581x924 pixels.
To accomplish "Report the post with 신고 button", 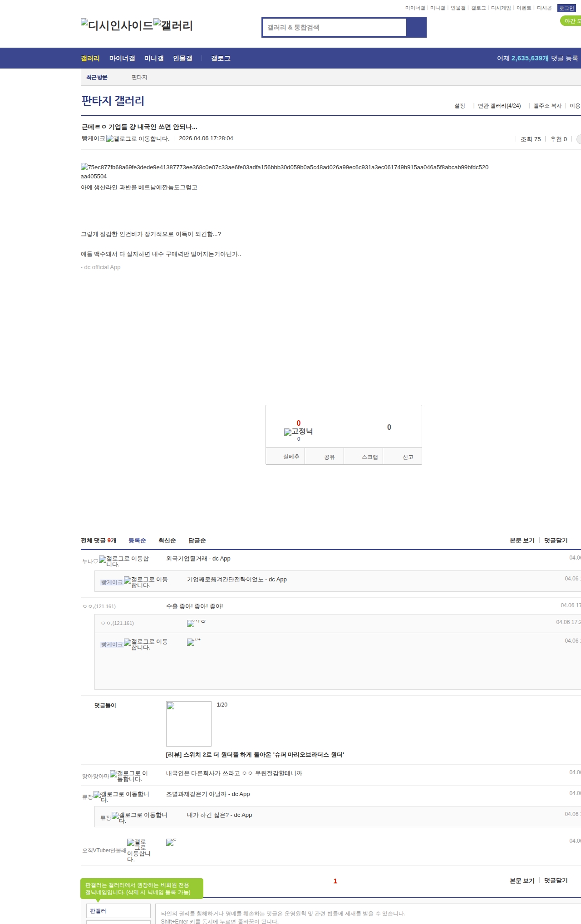I will click(408, 457).
